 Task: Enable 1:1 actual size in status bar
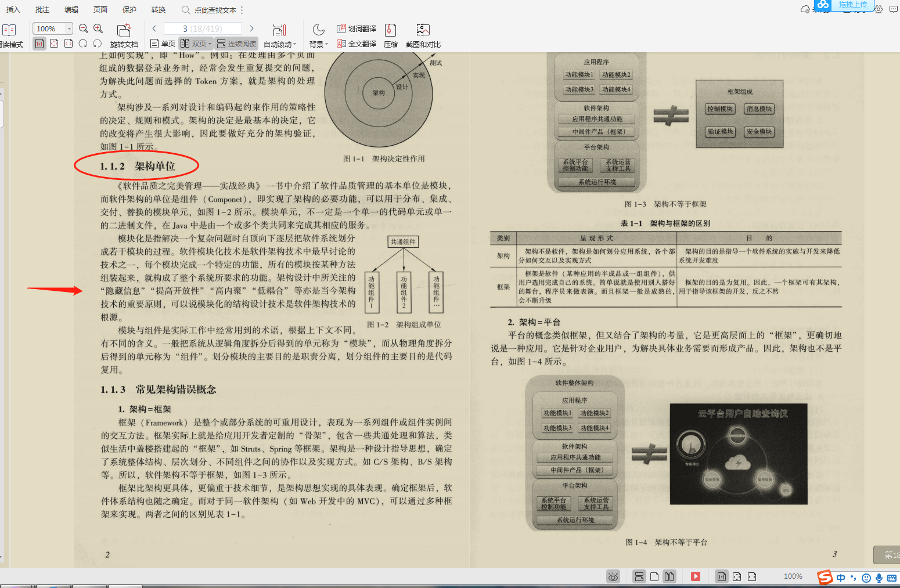click(721, 576)
